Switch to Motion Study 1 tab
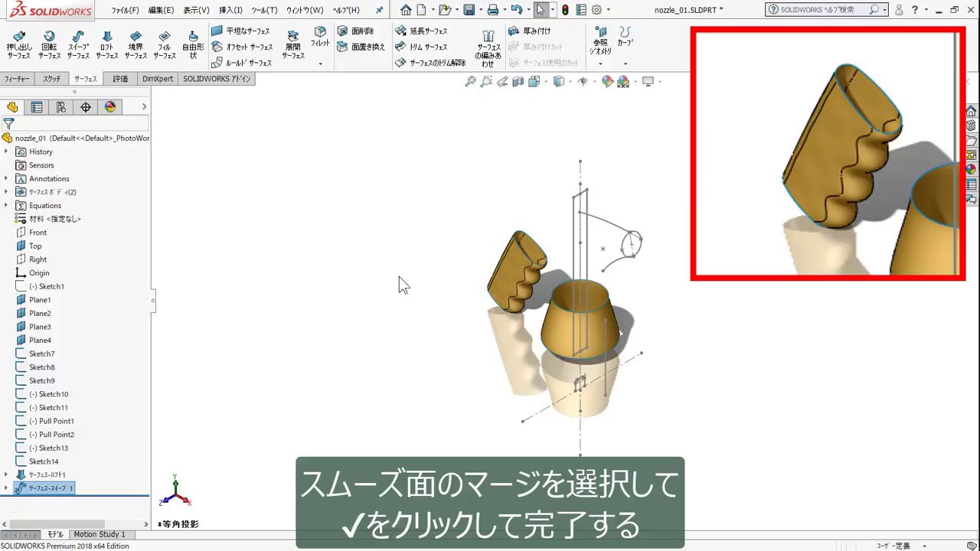Image resolution: width=980 pixels, height=551 pixels. point(99,534)
